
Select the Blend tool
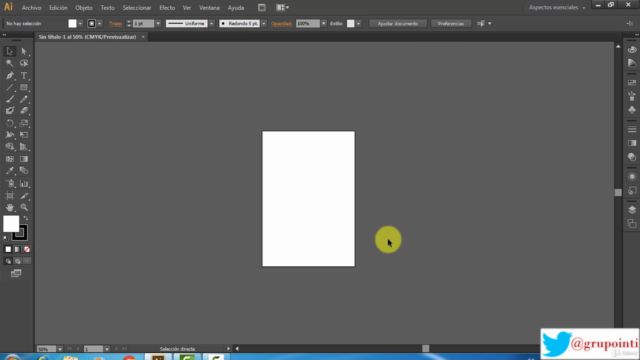(x=24, y=171)
